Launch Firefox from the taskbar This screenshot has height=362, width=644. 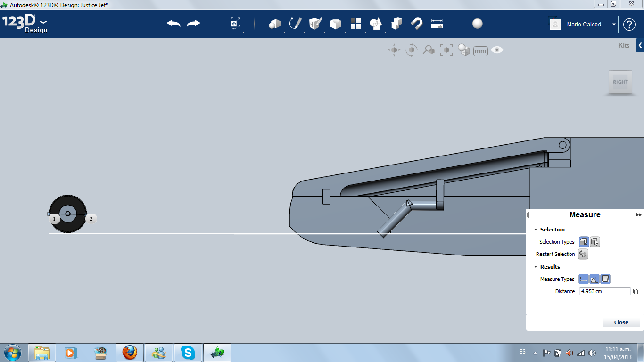[130, 353]
